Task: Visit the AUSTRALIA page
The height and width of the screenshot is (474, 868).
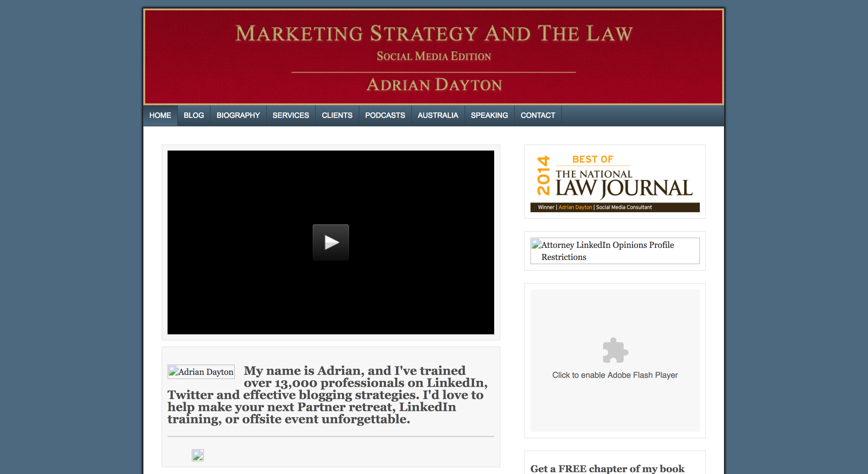Action: pos(438,115)
